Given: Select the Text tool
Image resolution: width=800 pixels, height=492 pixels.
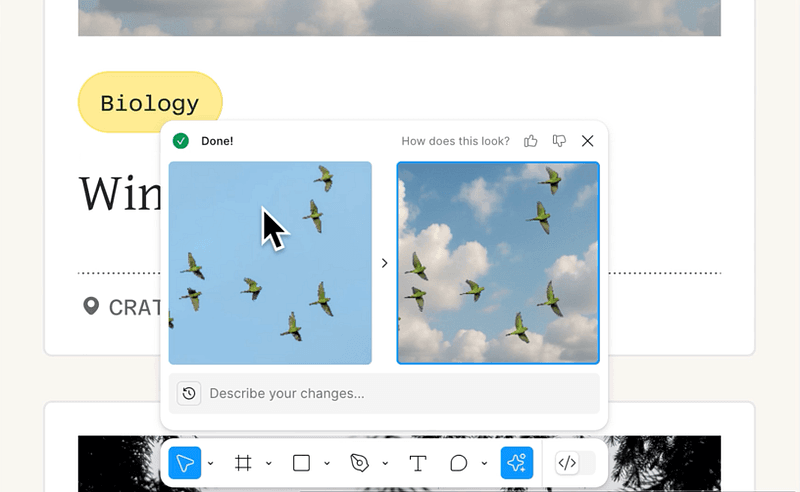Looking at the screenshot, I should tap(418, 463).
